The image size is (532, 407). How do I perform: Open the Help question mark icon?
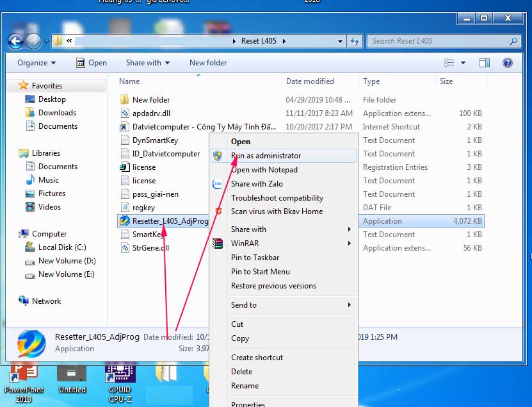point(508,63)
